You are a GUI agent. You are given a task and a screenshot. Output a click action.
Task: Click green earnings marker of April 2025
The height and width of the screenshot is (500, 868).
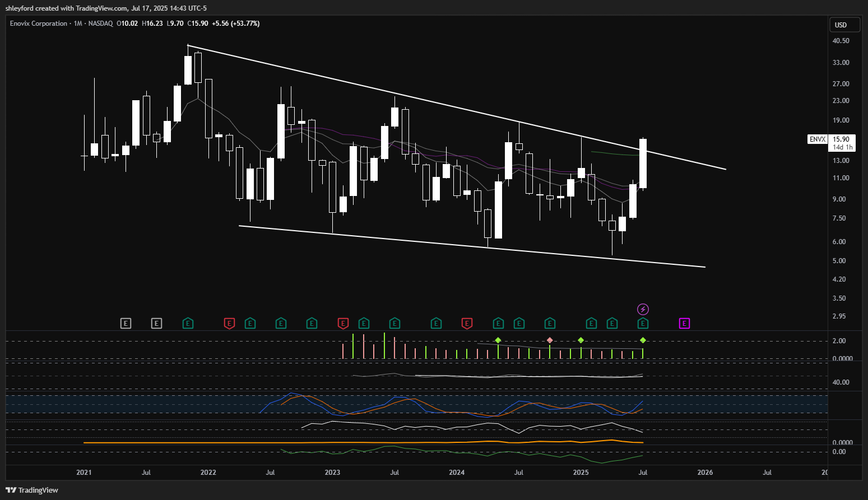612,323
